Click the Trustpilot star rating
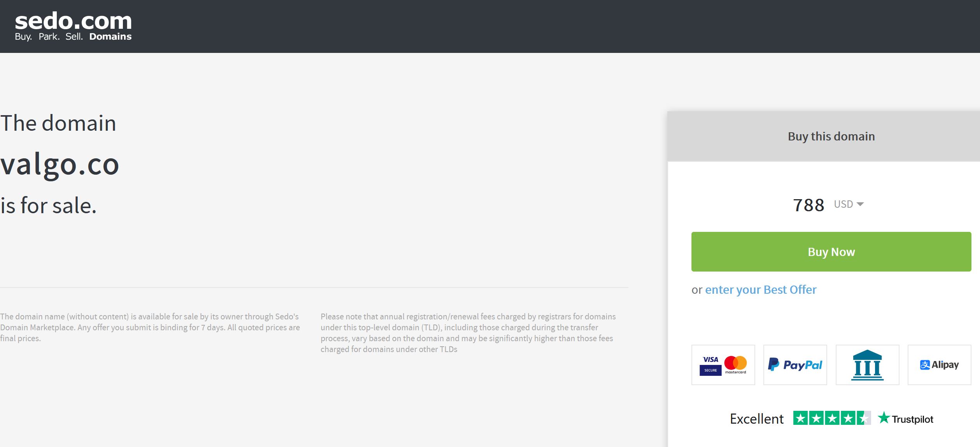The image size is (980, 447). [x=832, y=418]
